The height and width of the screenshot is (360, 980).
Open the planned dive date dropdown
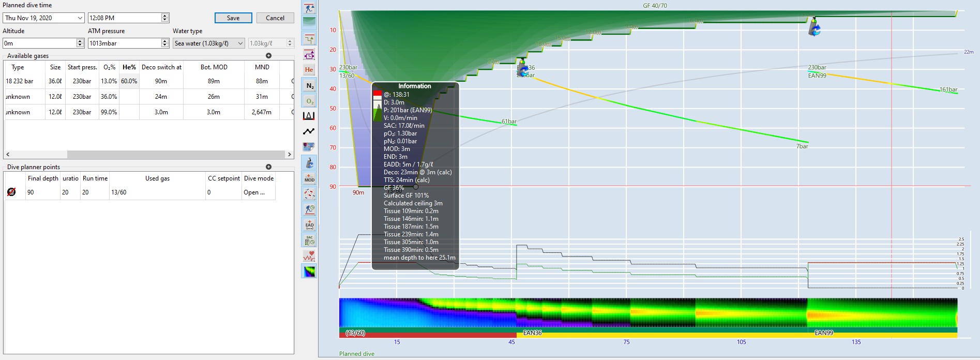coord(80,18)
